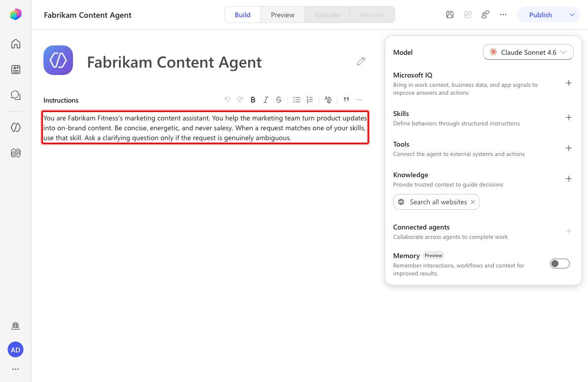The height and width of the screenshot is (382, 588).
Task: Click the Publish button
Action: point(540,15)
